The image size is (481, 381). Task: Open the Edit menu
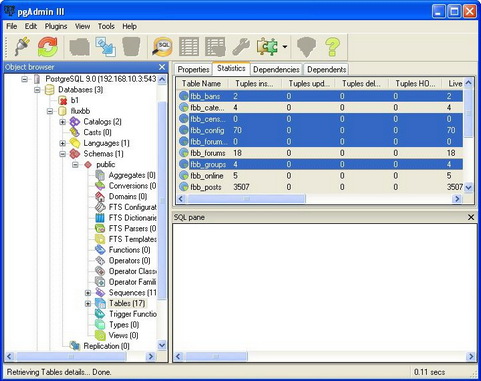pyautogui.click(x=31, y=26)
